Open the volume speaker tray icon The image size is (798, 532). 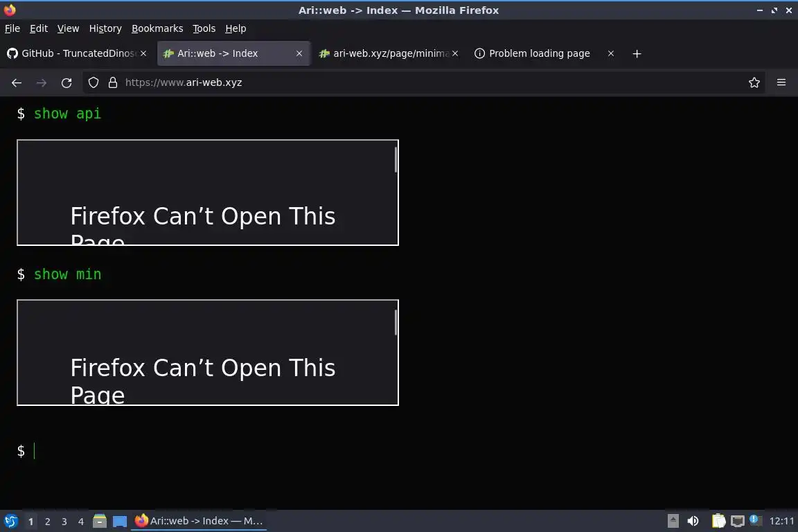pyautogui.click(x=693, y=521)
